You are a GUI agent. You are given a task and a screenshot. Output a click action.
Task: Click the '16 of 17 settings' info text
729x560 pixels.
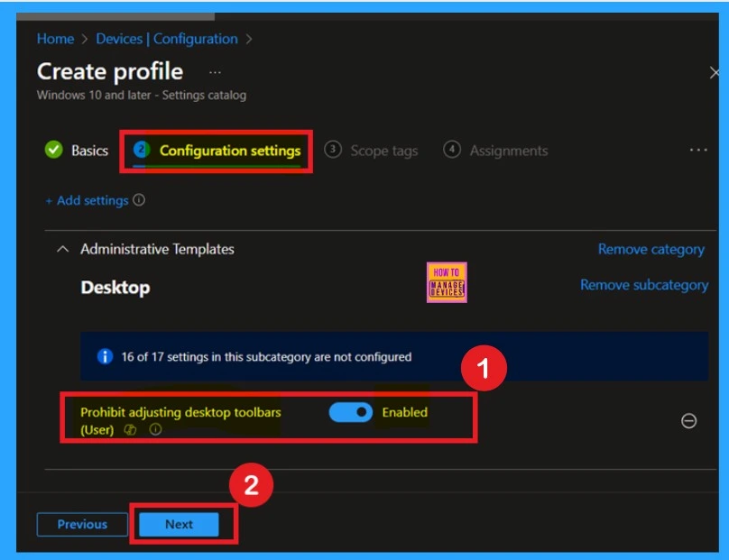[266, 357]
